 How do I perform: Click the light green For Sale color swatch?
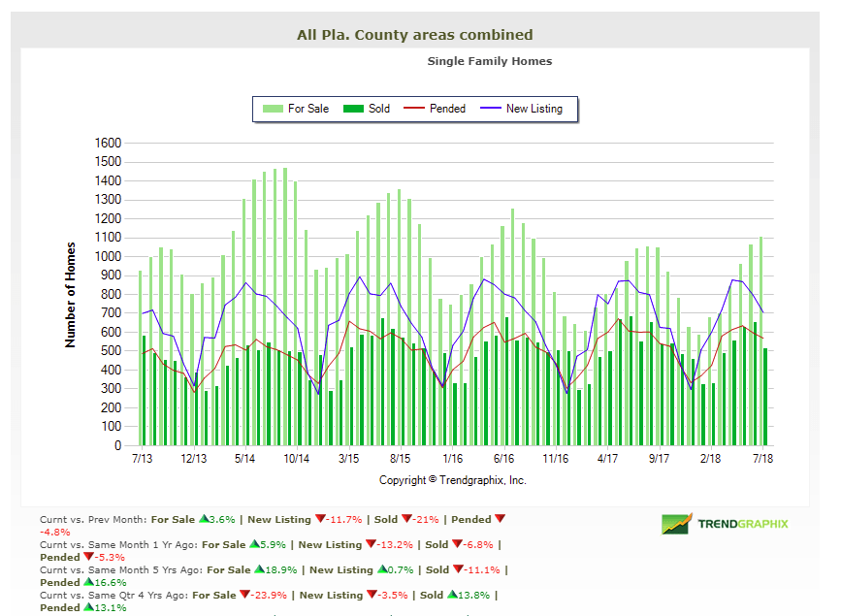[x=274, y=109]
